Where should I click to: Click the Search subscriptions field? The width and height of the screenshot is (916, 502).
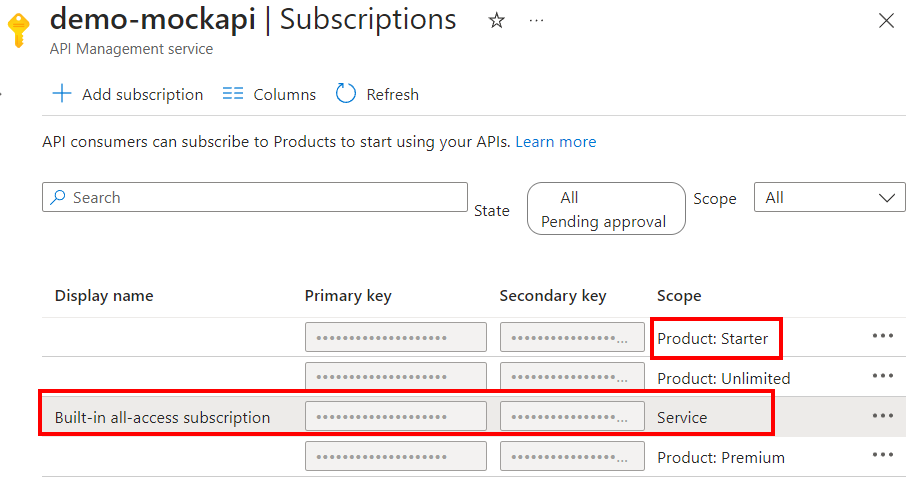[x=255, y=198]
